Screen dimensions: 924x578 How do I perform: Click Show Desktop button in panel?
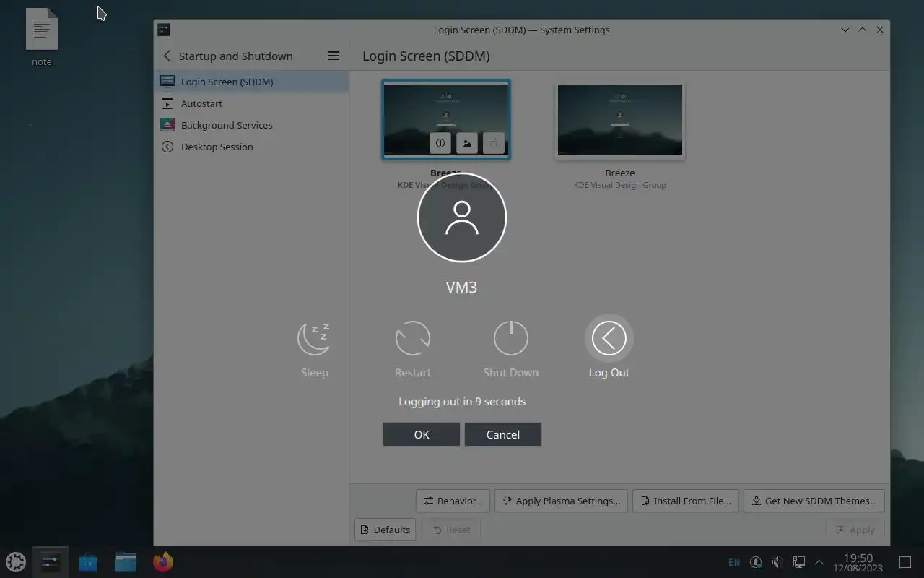click(x=905, y=562)
